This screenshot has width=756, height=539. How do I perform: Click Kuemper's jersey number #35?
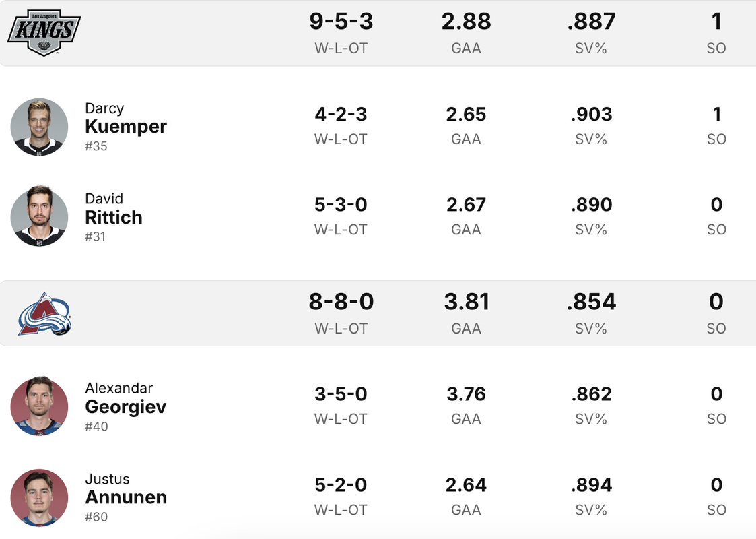coord(96,146)
